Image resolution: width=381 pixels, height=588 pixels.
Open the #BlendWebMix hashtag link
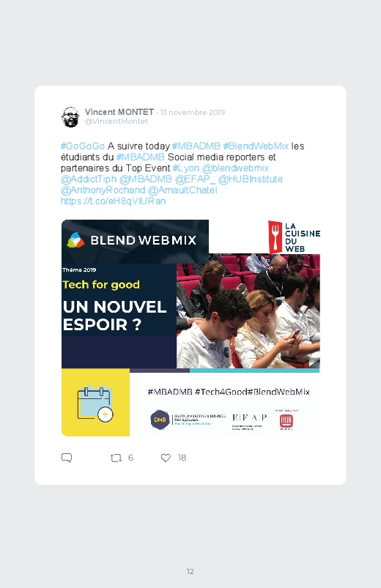click(256, 146)
